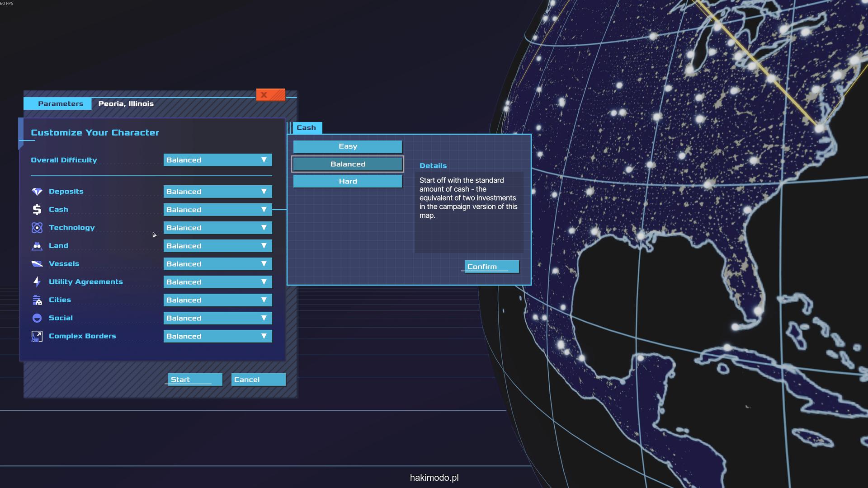Select Balanced cash difficulty option

(x=347, y=164)
